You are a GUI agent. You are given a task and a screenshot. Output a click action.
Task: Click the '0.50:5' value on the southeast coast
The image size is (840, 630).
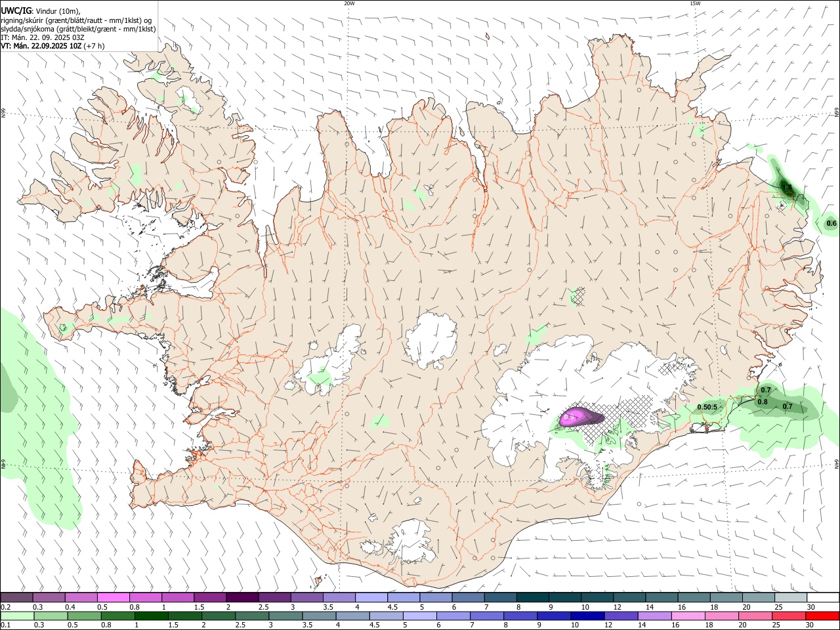coord(707,408)
